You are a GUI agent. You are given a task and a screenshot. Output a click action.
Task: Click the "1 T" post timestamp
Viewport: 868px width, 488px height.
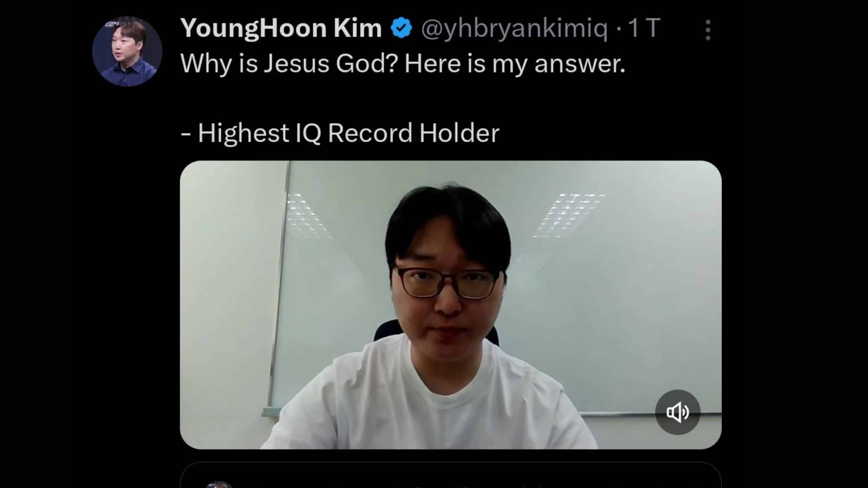click(x=644, y=28)
